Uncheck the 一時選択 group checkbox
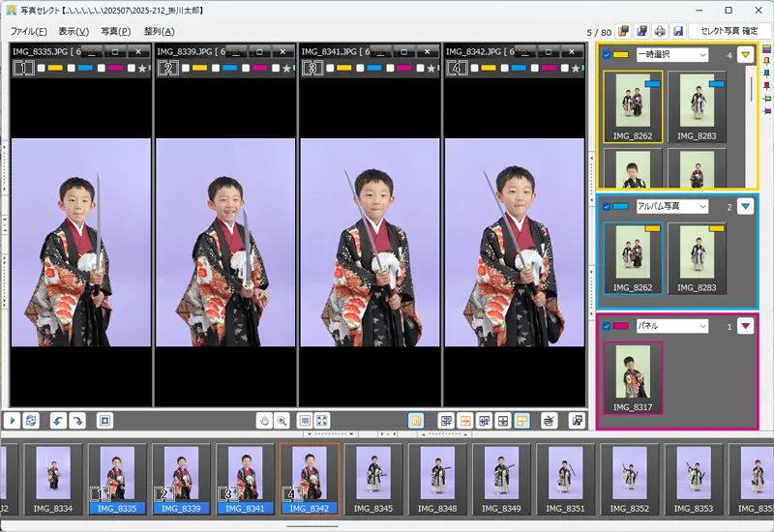Image resolution: width=774 pixels, height=532 pixels. point(607,55)
